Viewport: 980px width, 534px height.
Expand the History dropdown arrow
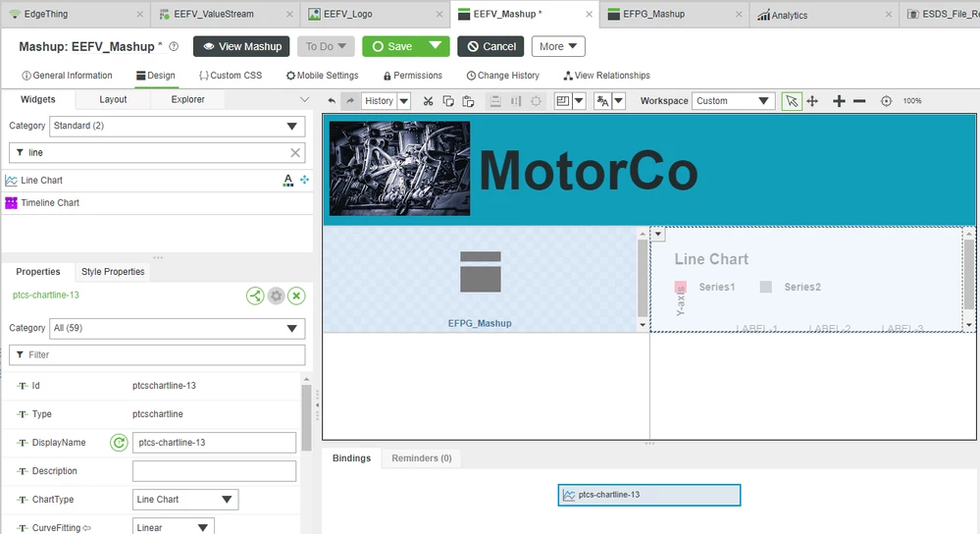click(404, 101)
